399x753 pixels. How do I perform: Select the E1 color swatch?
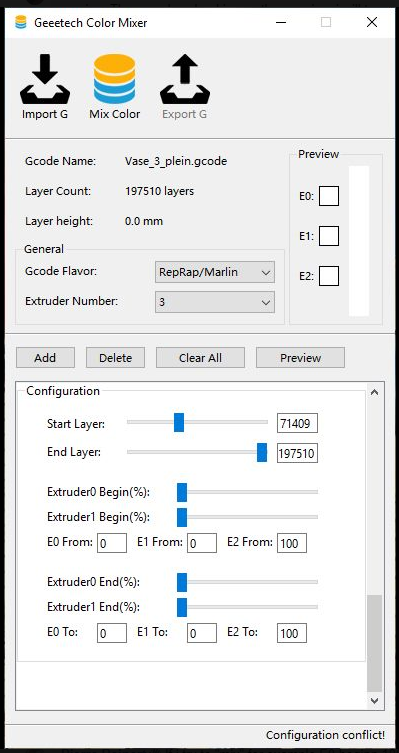(x=329, y=236)
